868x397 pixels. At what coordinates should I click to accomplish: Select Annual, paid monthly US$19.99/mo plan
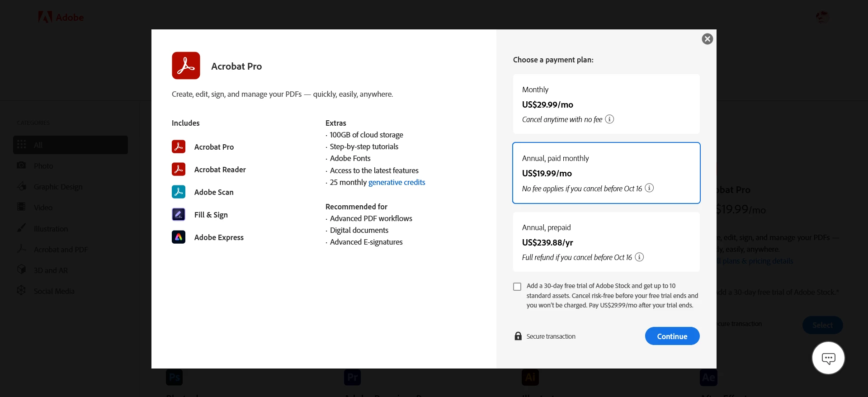(606, 173)
